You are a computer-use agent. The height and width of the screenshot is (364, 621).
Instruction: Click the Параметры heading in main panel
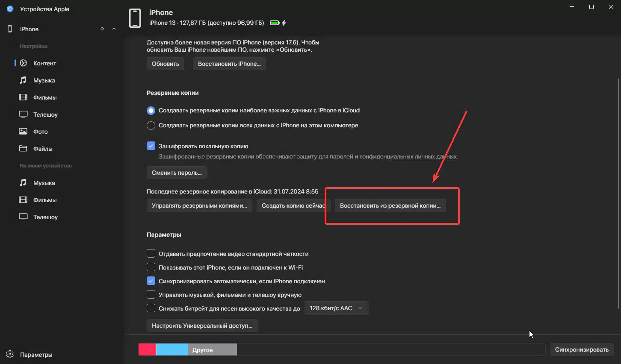(164, 235)
